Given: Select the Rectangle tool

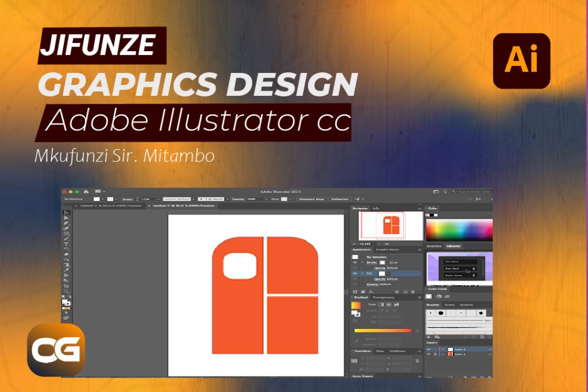Looking at the screenshot, I should click(67, 234).
